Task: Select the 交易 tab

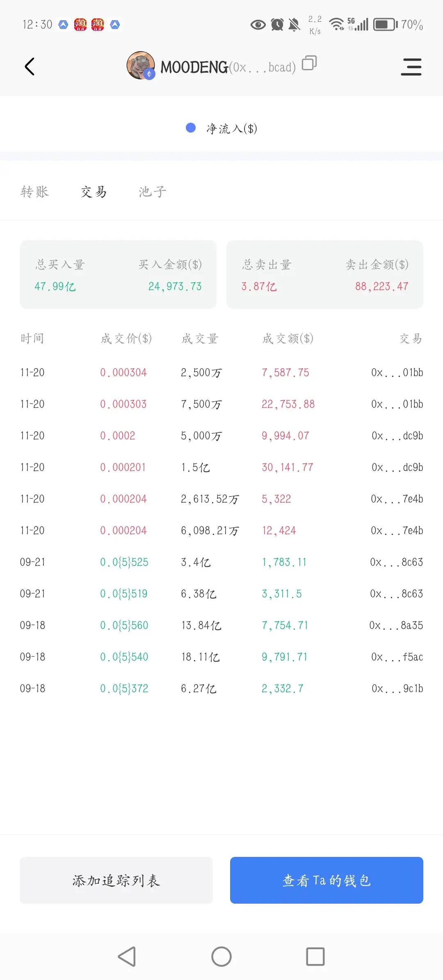Action: pos(94,192)
